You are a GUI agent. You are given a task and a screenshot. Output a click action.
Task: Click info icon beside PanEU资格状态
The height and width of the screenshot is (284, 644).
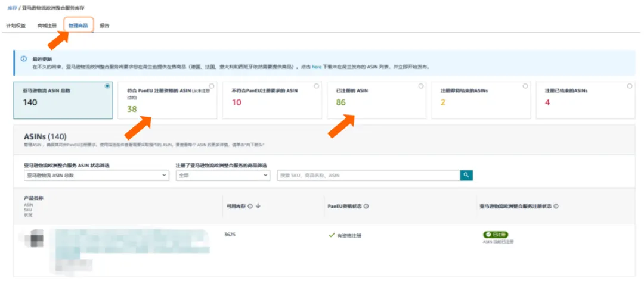coord(366,207)
